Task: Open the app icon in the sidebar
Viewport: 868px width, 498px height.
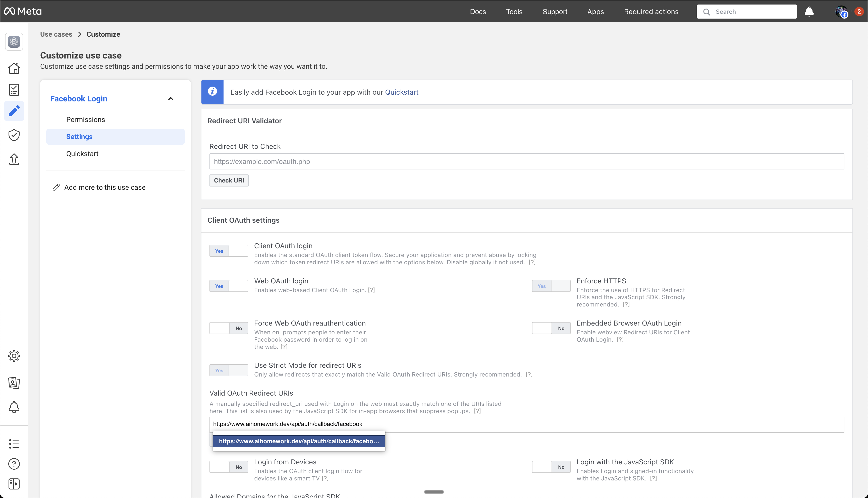Action: (x=14, y=42)
